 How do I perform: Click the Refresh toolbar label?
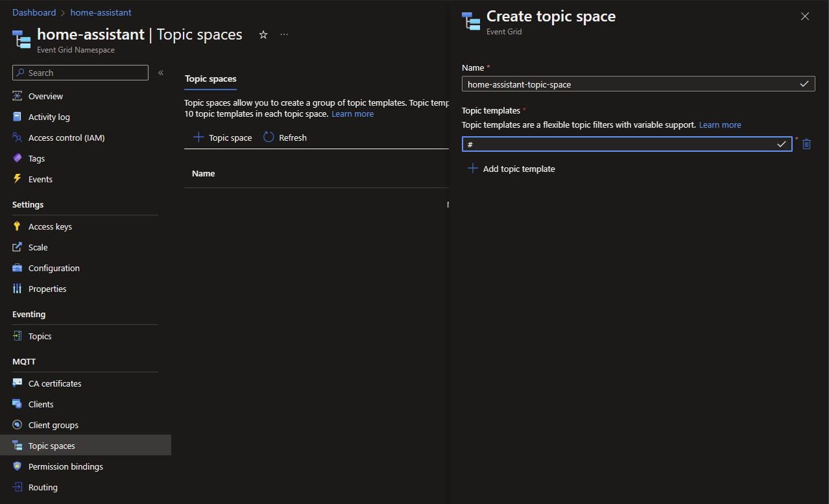pyautogui.click(x=293, y=138)
